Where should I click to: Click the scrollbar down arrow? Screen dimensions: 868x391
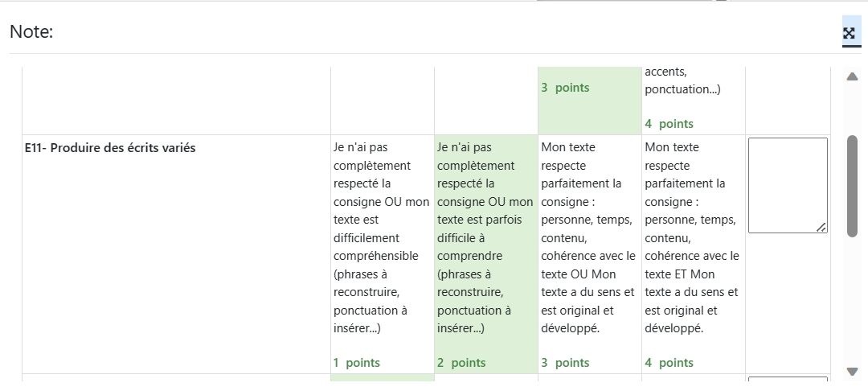coord(853,371)
